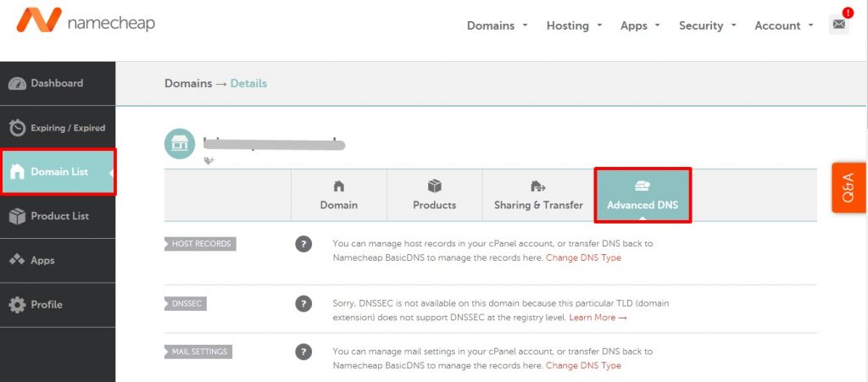Switch to the Sharing & Transfer tab
The width and height of the screenshot is (868, 382).
(538, 195)
